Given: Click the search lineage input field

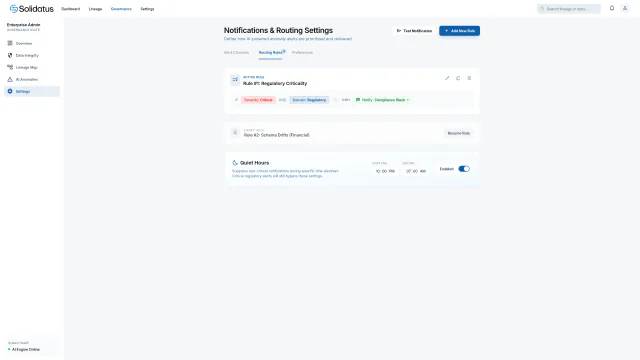Looking at the screenshot, I should [569, 9].
